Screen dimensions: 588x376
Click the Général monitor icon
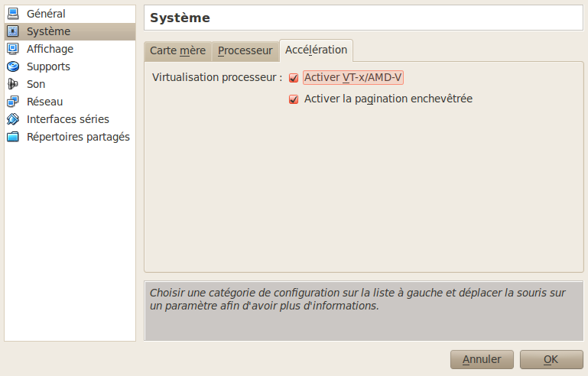click(13, 14)
